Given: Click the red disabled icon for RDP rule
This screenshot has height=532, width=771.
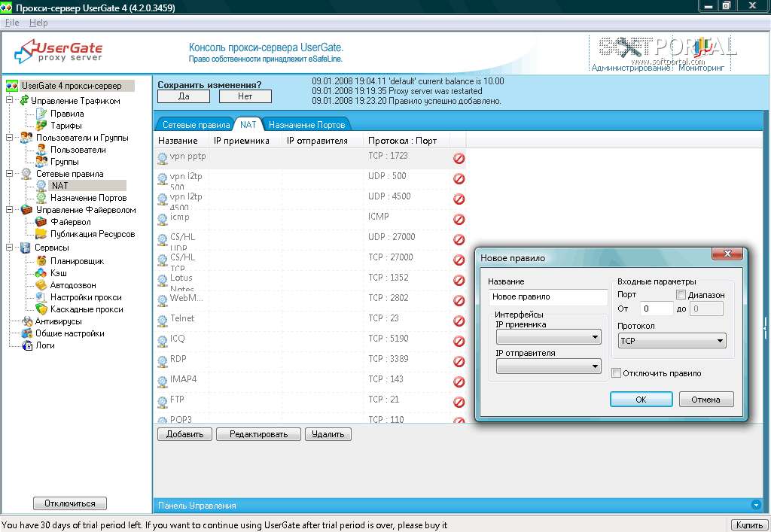Looking at the screenshot, I should click(x=459, y=361).
